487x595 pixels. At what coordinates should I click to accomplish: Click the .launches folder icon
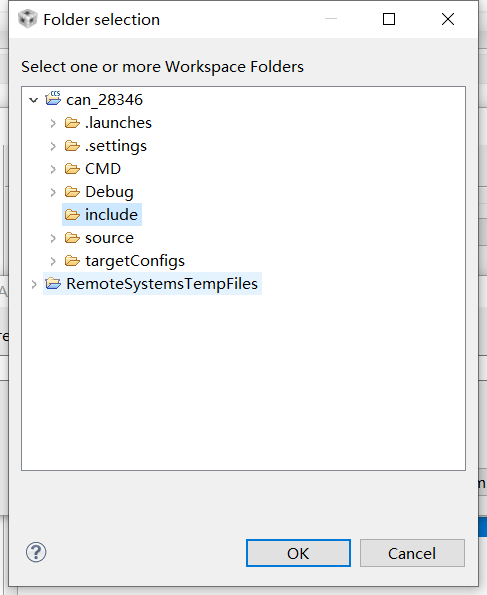click(x=72, y=123)
